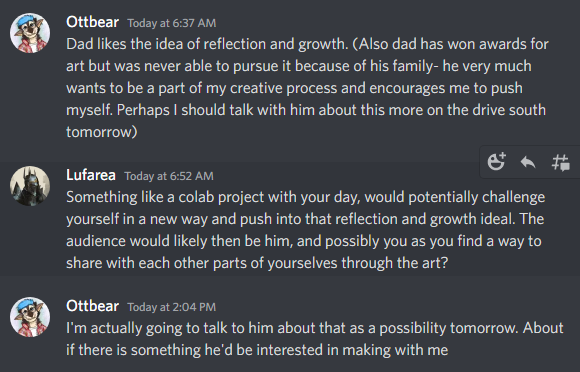Click the line starting 'Dad likes the idea'

(x=307, y=44)
